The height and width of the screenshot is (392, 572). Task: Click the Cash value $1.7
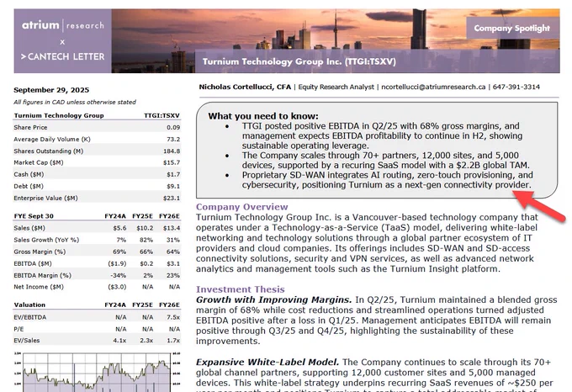point(173,174)
